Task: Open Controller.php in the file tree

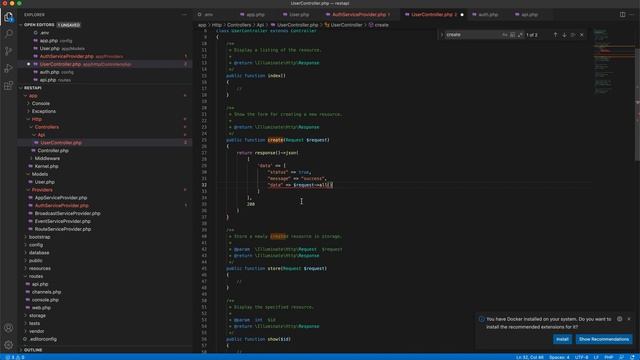Action: pyautogui.click(x=53, y=151)
